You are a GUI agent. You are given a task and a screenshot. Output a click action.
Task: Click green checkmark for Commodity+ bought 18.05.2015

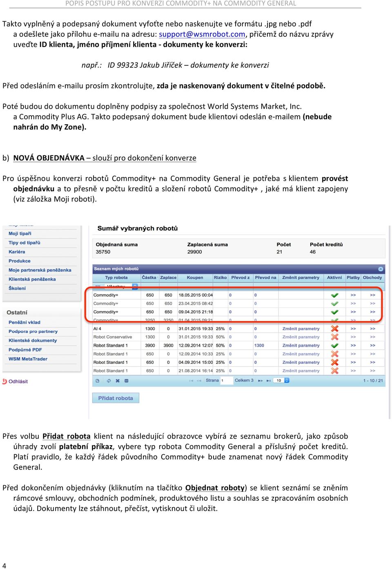tap(335, 295)
